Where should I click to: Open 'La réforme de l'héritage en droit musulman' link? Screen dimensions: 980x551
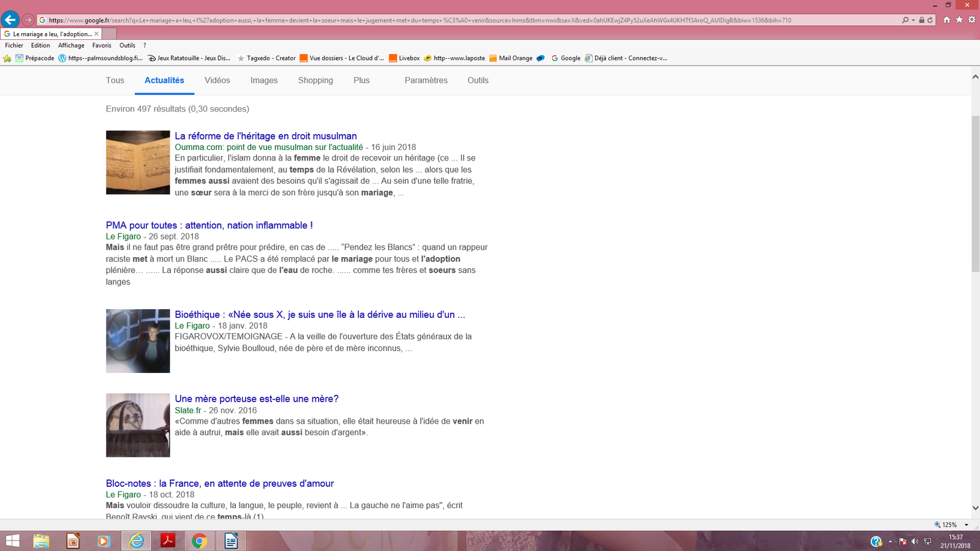coord(266,136)
